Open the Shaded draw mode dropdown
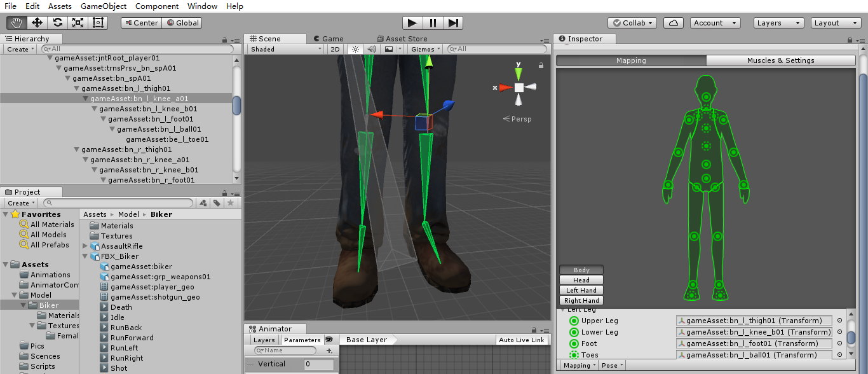Viewport: 868px width, 374px height. [x=286, y=49]
